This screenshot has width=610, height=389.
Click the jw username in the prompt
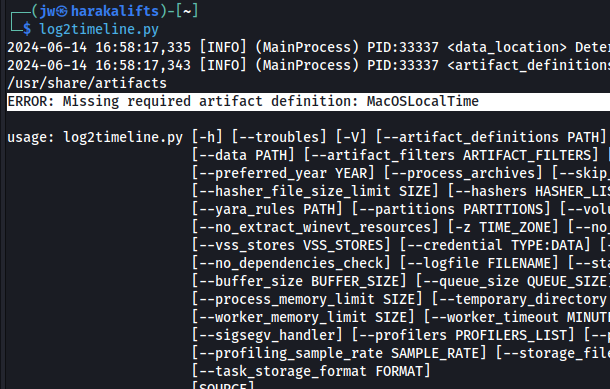click(47, 11)
